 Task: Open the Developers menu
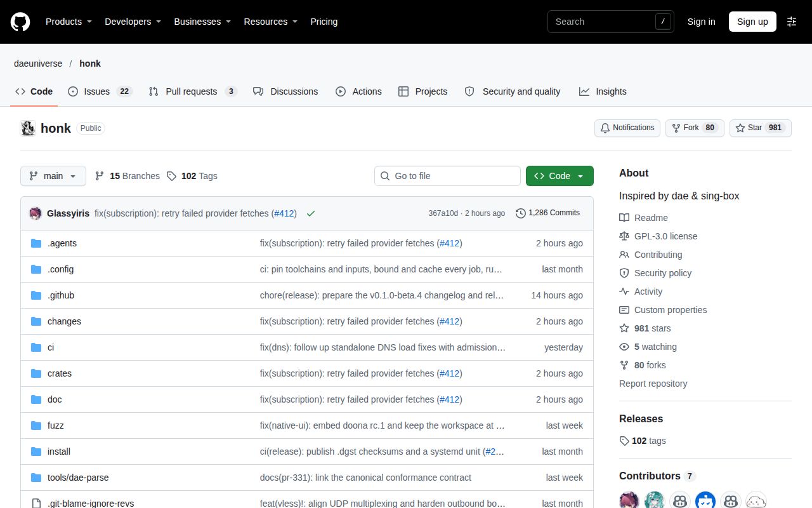click(x=133, y=22)
